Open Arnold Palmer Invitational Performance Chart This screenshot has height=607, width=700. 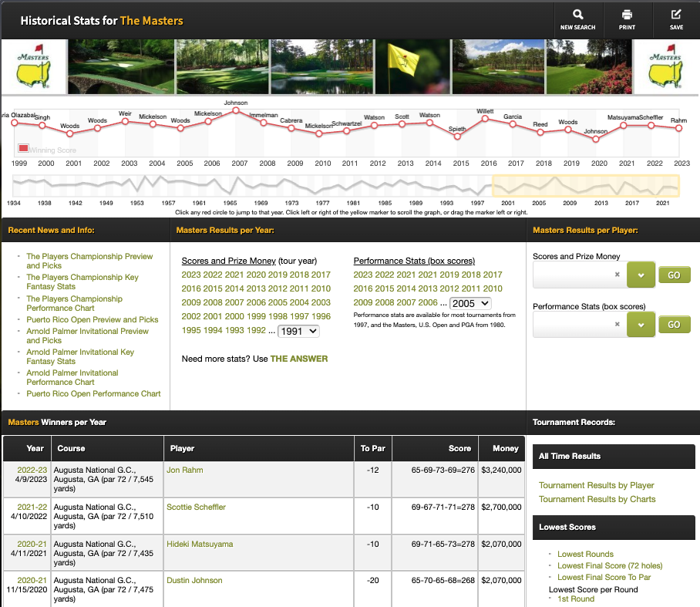click(72, 377)
